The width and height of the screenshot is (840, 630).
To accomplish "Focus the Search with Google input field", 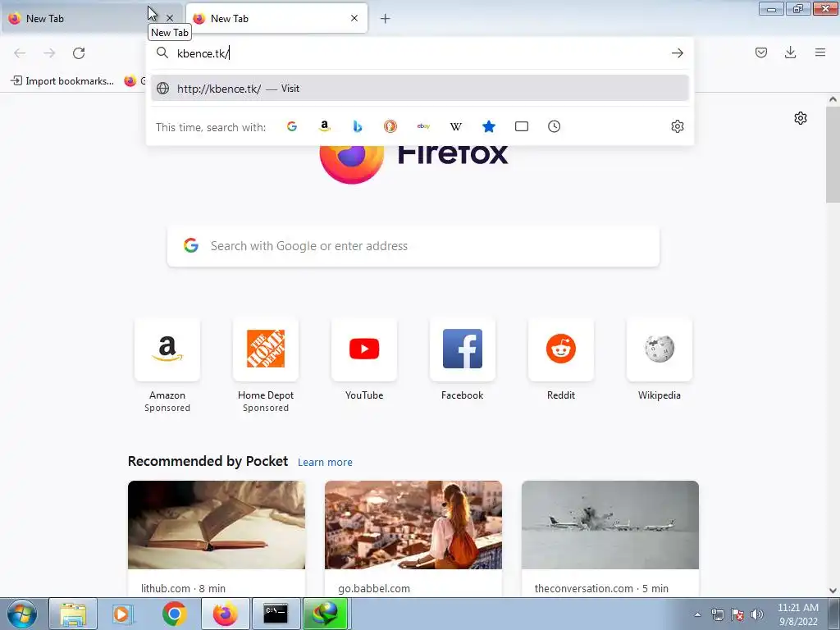I will (x=413, y=246).
